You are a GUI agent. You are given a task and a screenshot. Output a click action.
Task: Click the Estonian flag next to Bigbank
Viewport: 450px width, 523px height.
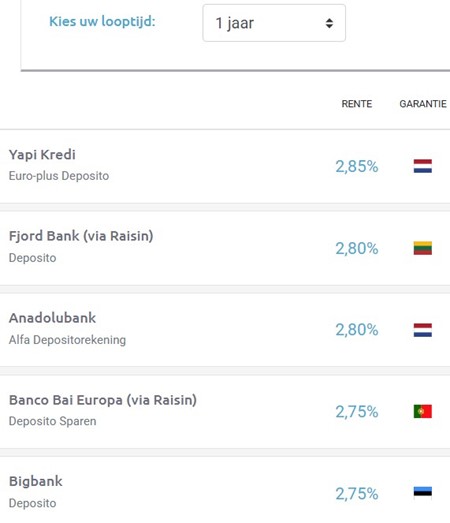tap(423, 493)
